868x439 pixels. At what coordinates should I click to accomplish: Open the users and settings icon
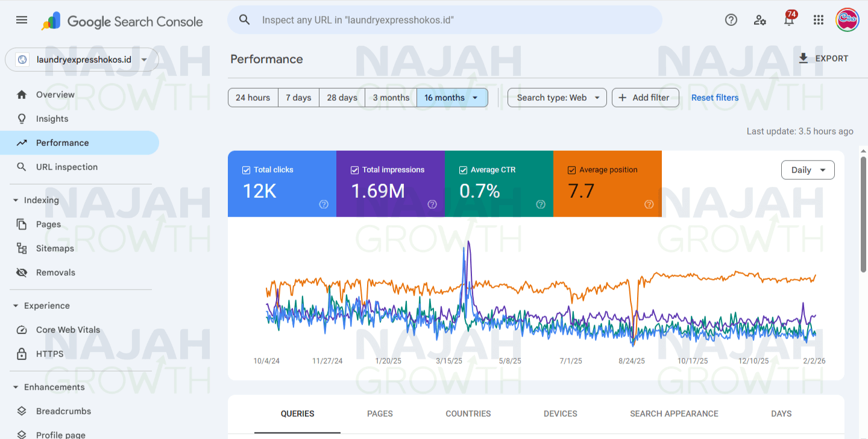(760, 20)
